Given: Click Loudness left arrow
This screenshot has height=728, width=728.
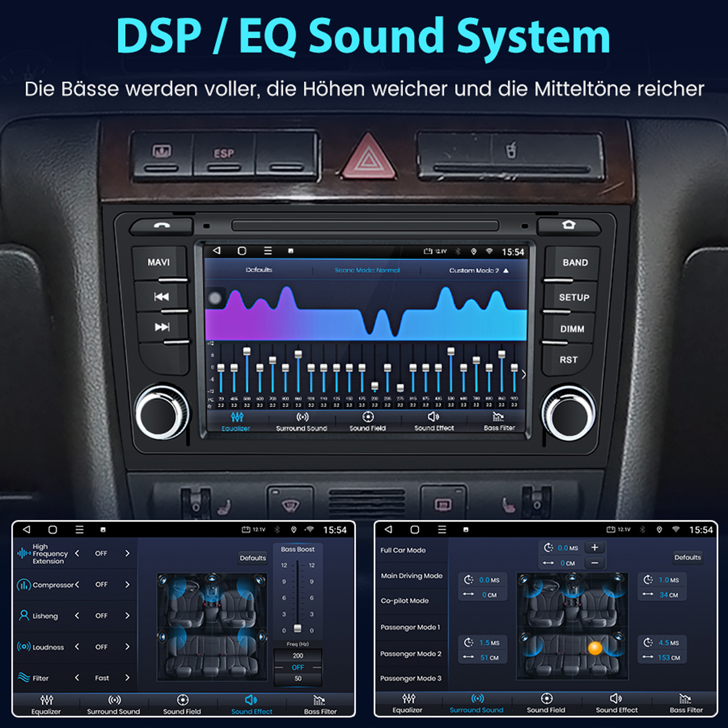Looking at the screenshot, I should [x=77, y=646].
